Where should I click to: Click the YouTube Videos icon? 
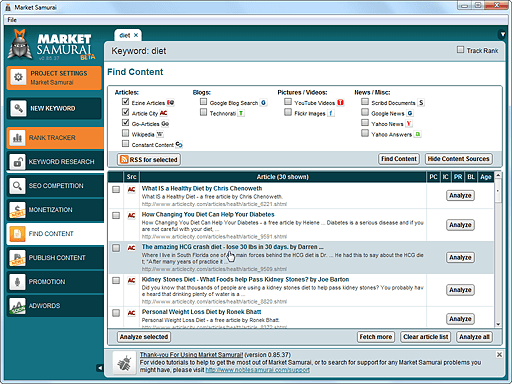[340, 103]
